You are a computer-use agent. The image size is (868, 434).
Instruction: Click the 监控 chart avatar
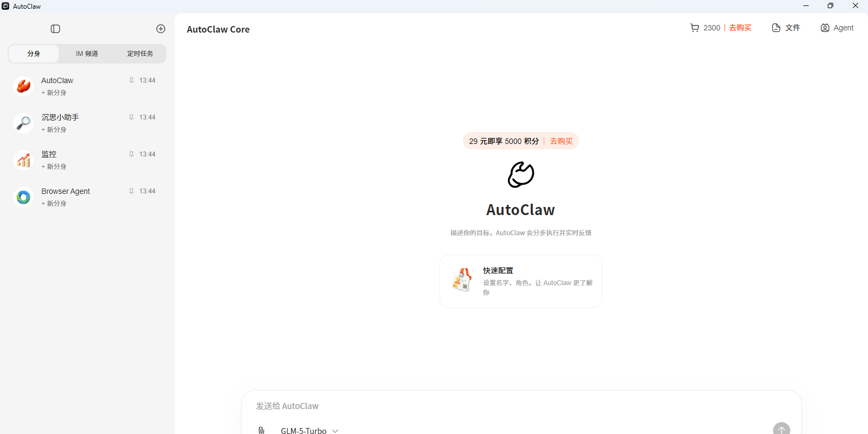tap(23, 160)
